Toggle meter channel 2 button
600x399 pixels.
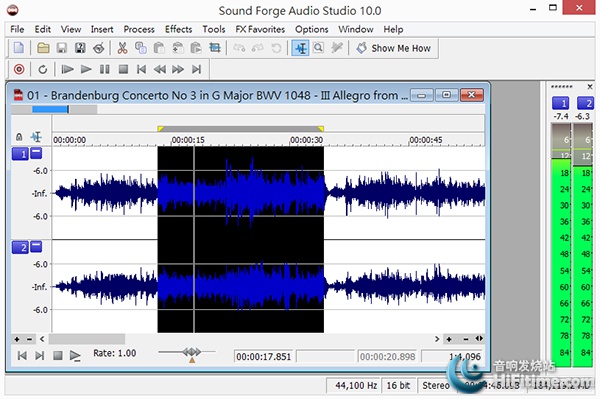click(585, 103)
